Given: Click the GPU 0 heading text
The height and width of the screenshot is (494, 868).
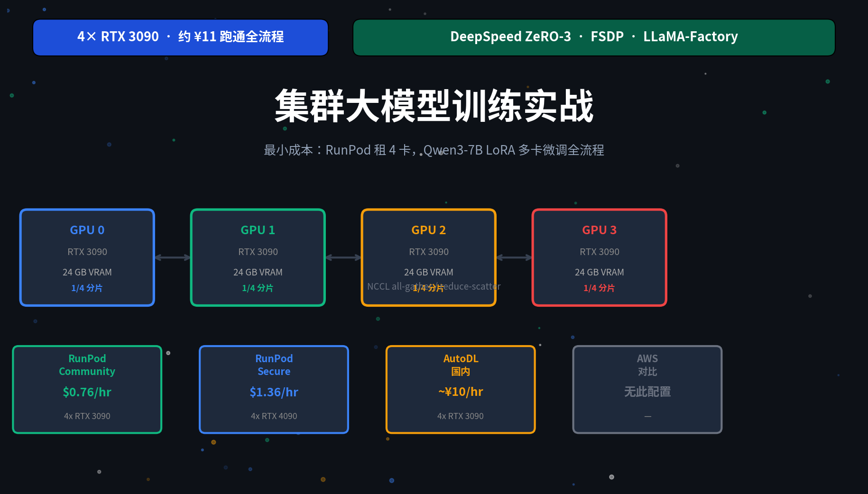Looking at the screenshot, I should [x=87, y=230].
